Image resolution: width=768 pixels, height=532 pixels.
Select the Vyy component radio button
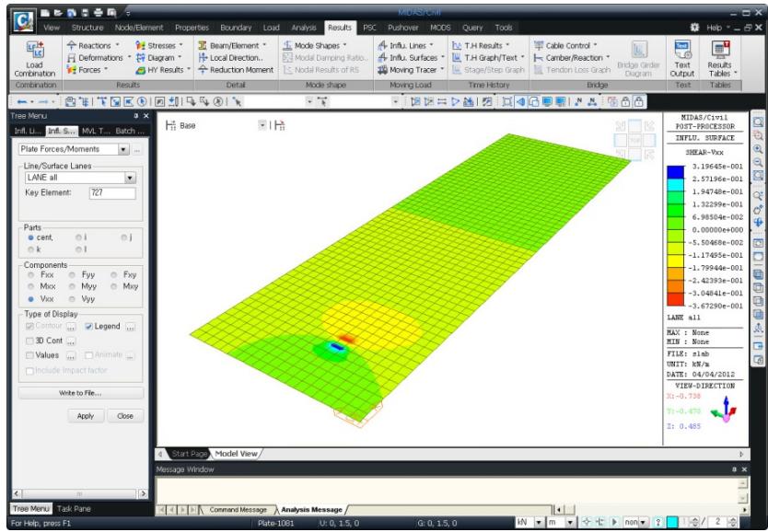(x=72, y=299)
